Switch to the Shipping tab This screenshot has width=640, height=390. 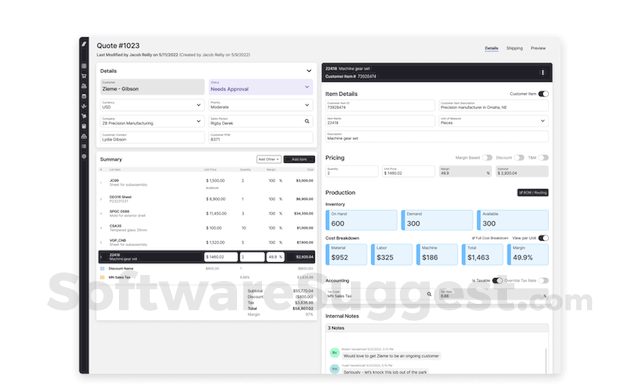[514, 48]
